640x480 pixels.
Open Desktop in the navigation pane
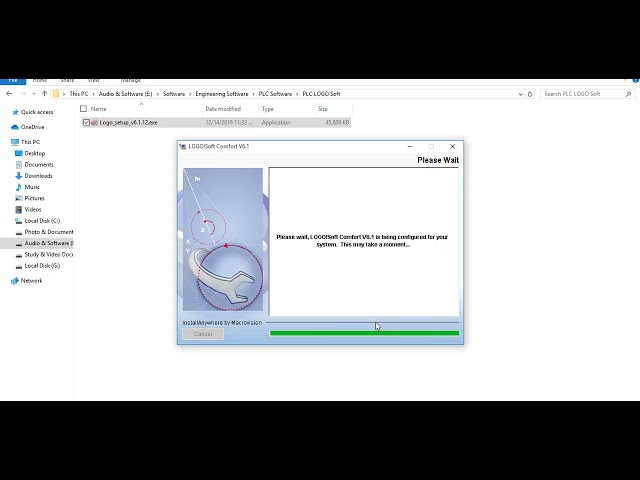35,153
